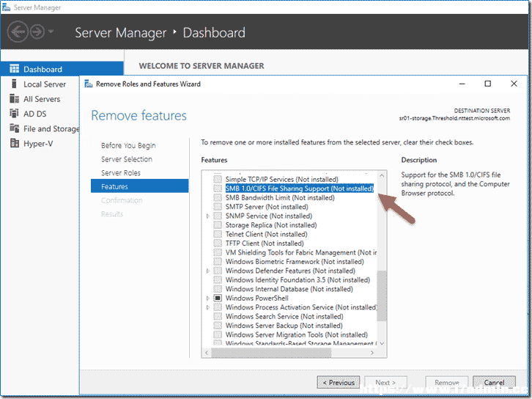This screenshot has width=532, height=399.
Task: Click the AD DS icon
Action: (x=14, y=114)
